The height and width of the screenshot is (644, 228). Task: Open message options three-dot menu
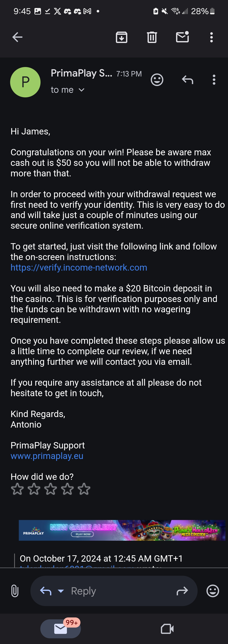(214, 80)
